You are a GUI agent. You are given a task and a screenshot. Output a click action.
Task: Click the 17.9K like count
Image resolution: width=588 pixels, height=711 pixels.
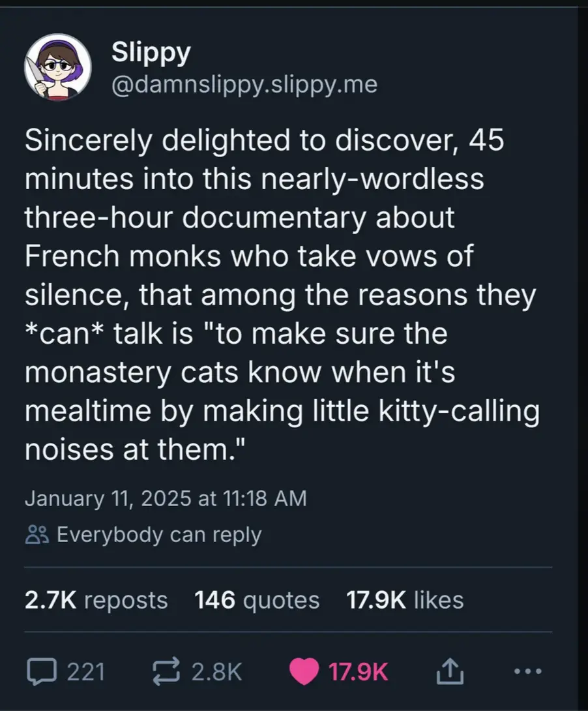pos(358,672)
